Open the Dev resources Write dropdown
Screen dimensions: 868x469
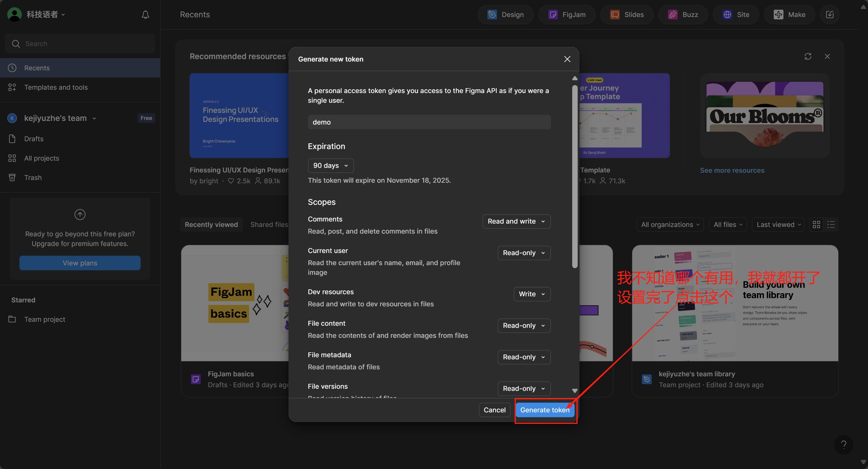[x=532, y=294]
